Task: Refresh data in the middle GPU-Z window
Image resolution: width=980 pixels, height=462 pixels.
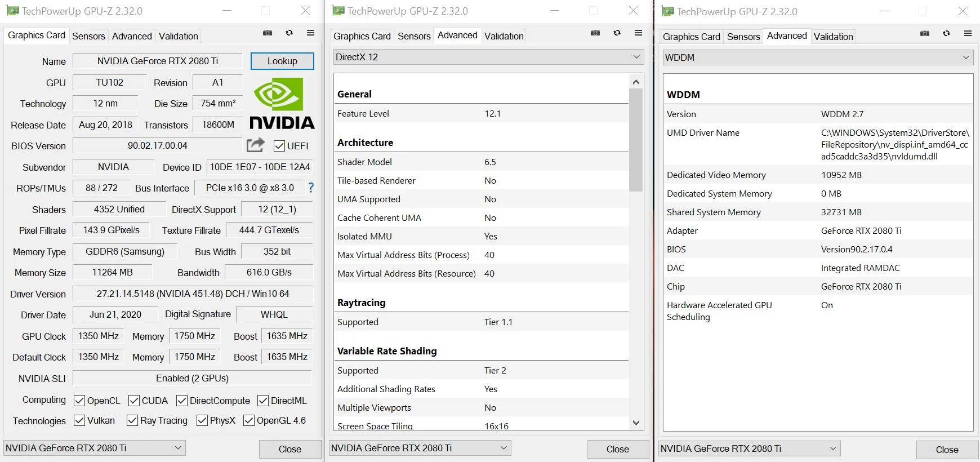Action: click(617, 33)
